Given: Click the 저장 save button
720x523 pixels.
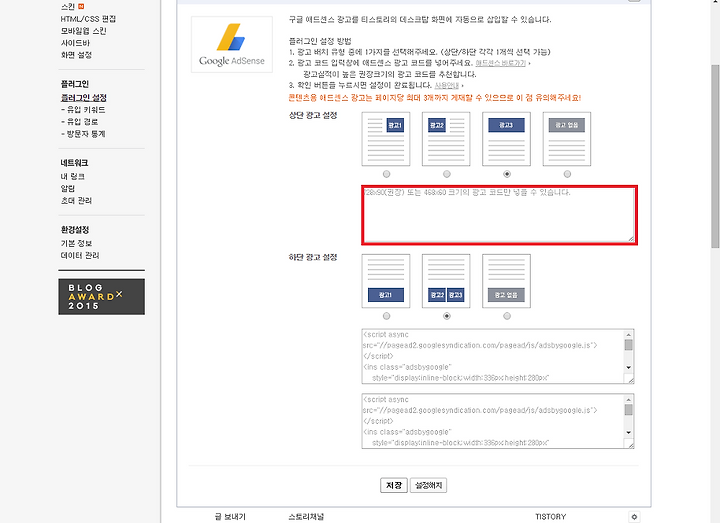Looking at the screenshot, I should [394, 485].
